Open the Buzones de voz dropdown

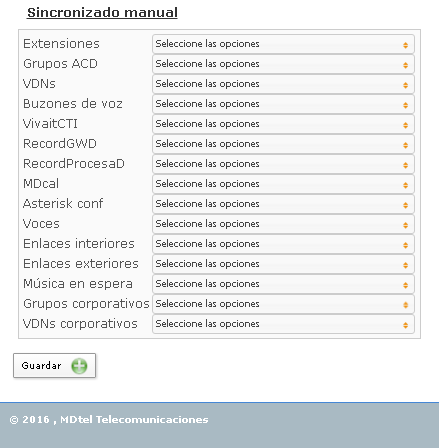pos(283,104)
